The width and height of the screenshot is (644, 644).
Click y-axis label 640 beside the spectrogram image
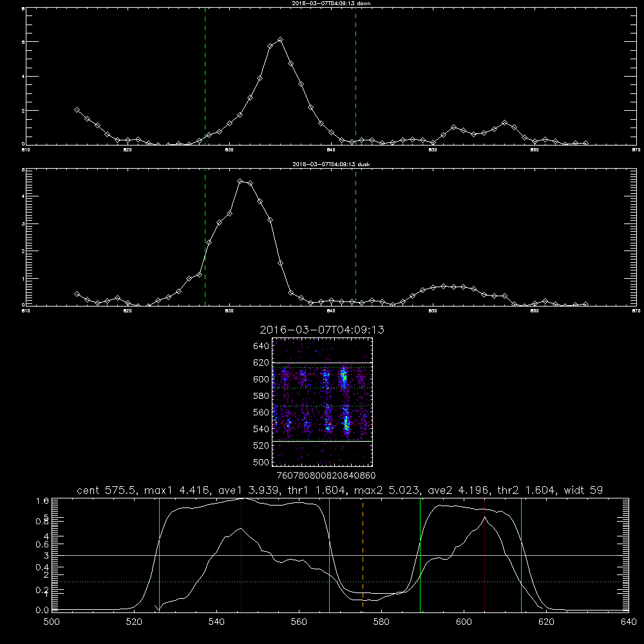[x=261, y=346]
